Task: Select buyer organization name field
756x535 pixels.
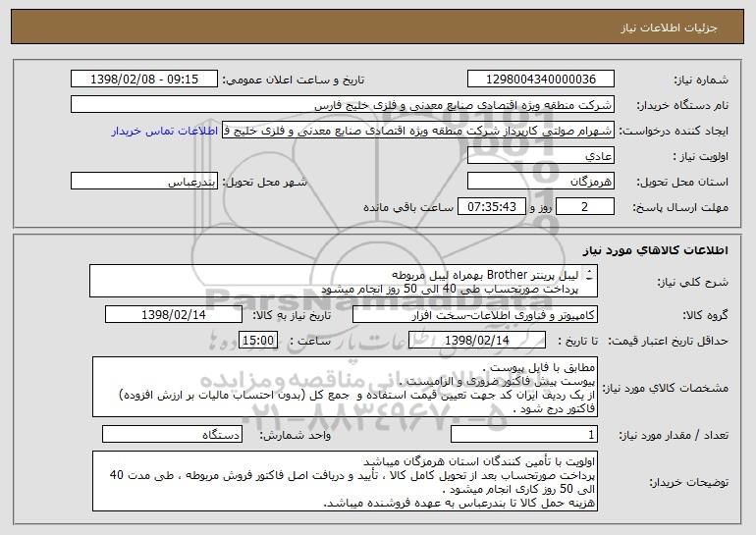Action: pos(343,105)
